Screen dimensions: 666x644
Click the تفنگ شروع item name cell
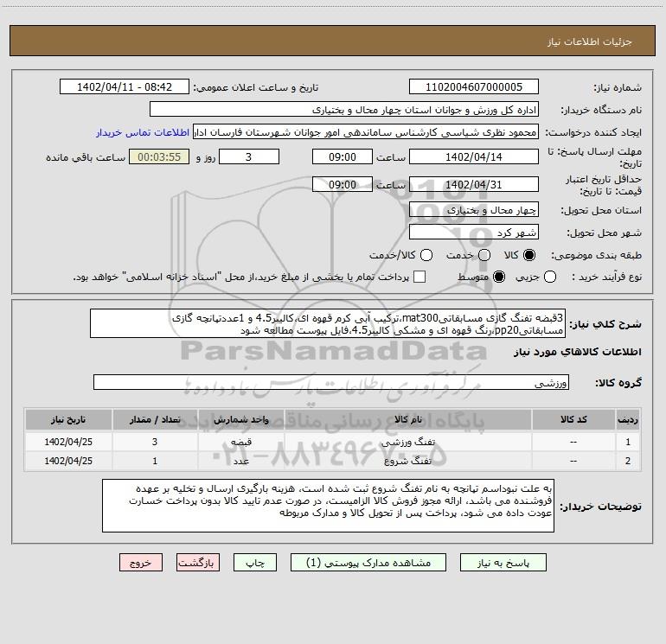click(407, 461)
